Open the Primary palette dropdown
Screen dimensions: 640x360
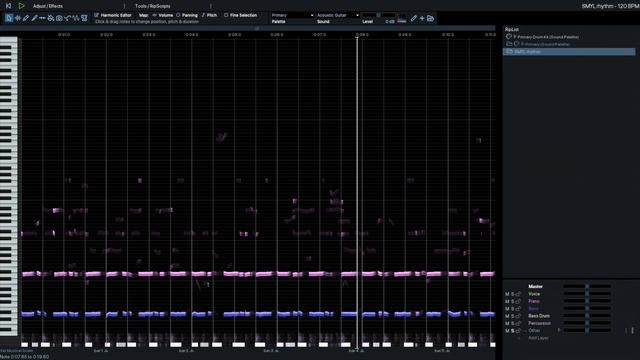(292, 15)
